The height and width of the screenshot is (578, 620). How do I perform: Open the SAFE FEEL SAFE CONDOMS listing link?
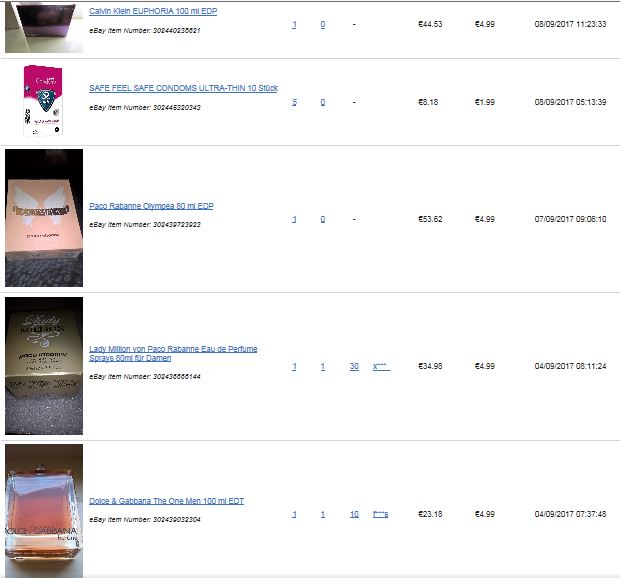183,88
